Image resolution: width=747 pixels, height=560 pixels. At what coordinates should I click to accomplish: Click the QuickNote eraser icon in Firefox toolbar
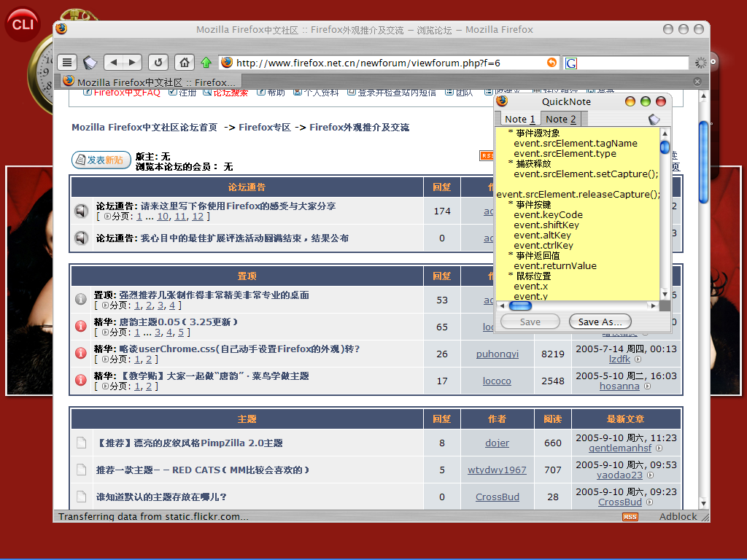click(x=90, y=63)
